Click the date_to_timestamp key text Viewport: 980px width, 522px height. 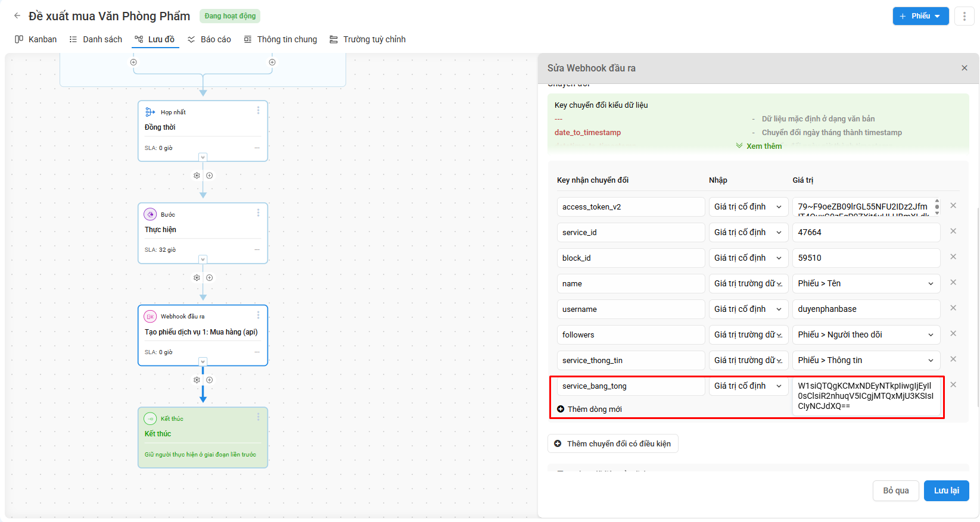coord(587,132)
